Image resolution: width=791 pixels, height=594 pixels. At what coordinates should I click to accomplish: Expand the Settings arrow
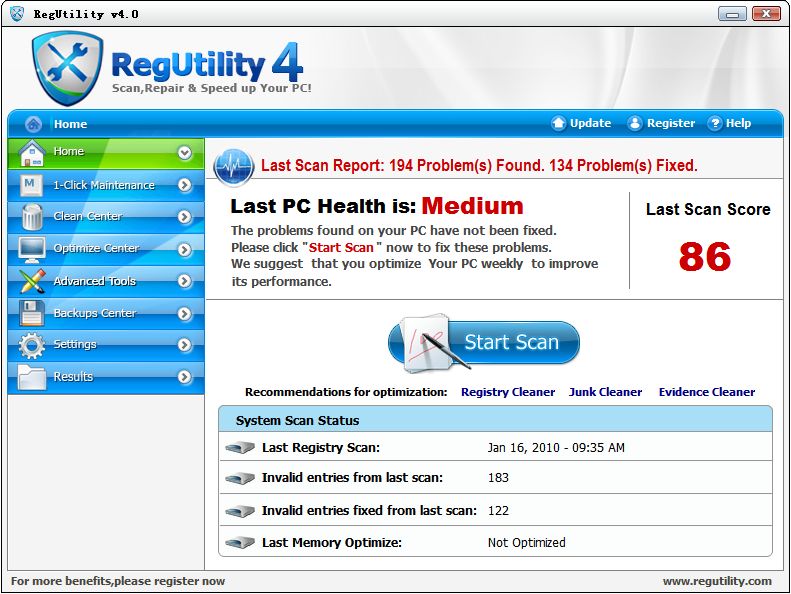pos(185,345)
